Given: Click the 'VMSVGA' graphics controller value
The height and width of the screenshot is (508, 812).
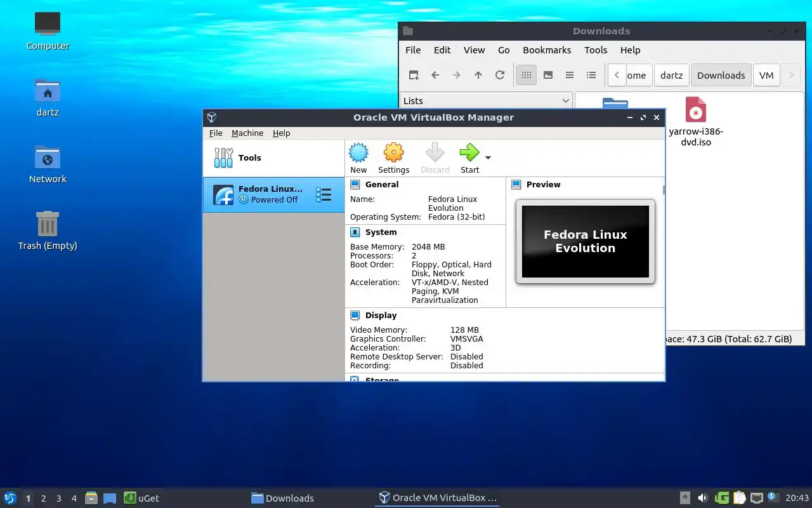Looking at the screenshot, I should [x=467, y=339].
